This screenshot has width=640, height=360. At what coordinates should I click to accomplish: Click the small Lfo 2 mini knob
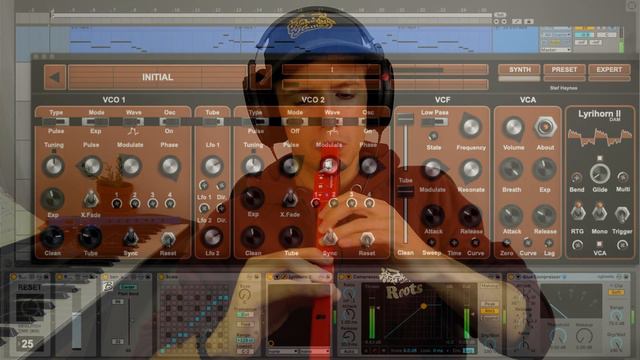coord(204,208)
